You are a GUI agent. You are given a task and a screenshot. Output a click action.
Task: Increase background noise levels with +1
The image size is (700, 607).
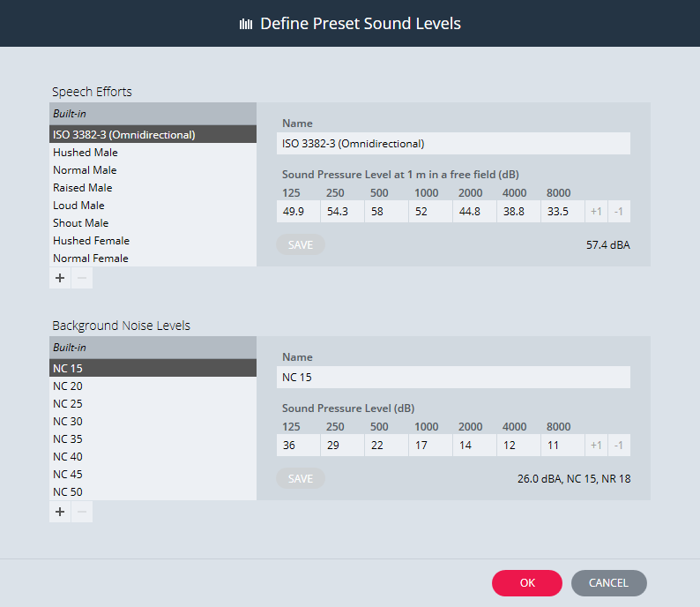(x=596, y=445)
